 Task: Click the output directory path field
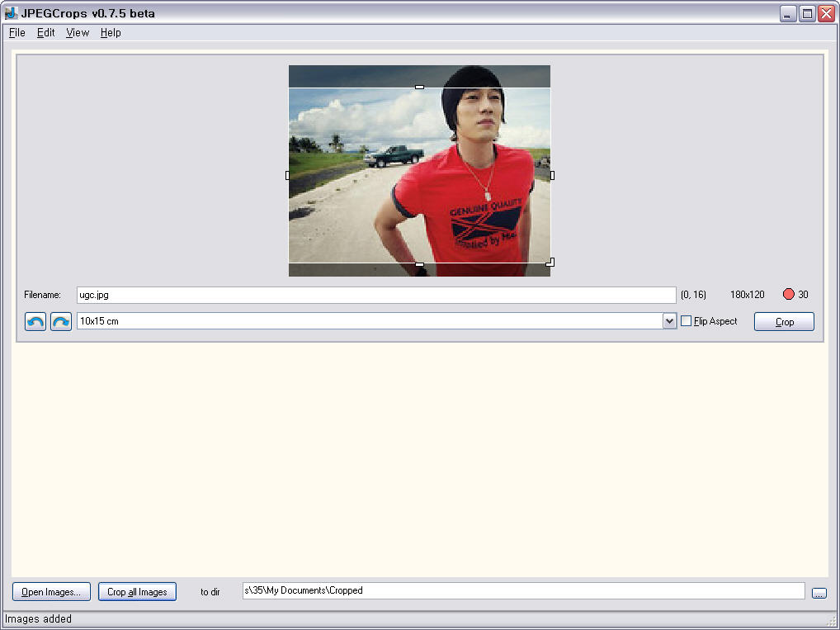pyautogui.click(x=523, y=591)
